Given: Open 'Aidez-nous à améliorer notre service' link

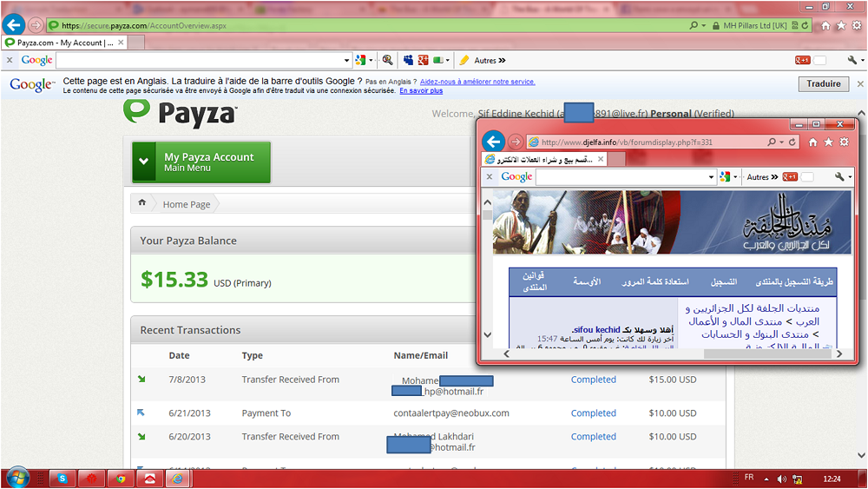Looking at the screenshot, I should click(477, 82).
